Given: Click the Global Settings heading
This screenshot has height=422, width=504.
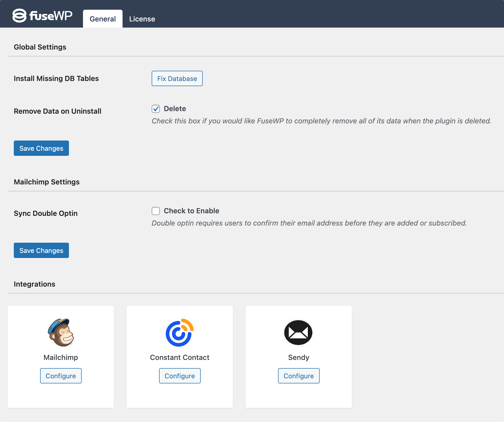Looking at the screenshot, I should coord(40,47).
